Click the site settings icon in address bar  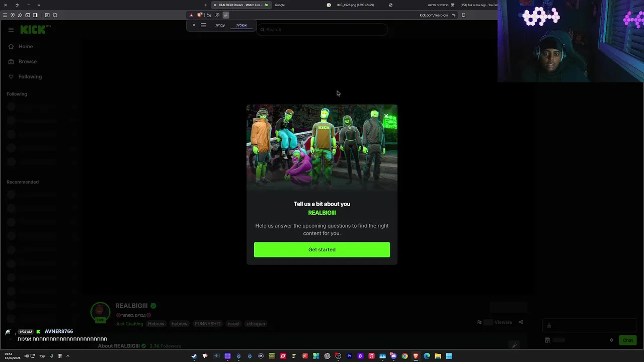click(453, 15)
